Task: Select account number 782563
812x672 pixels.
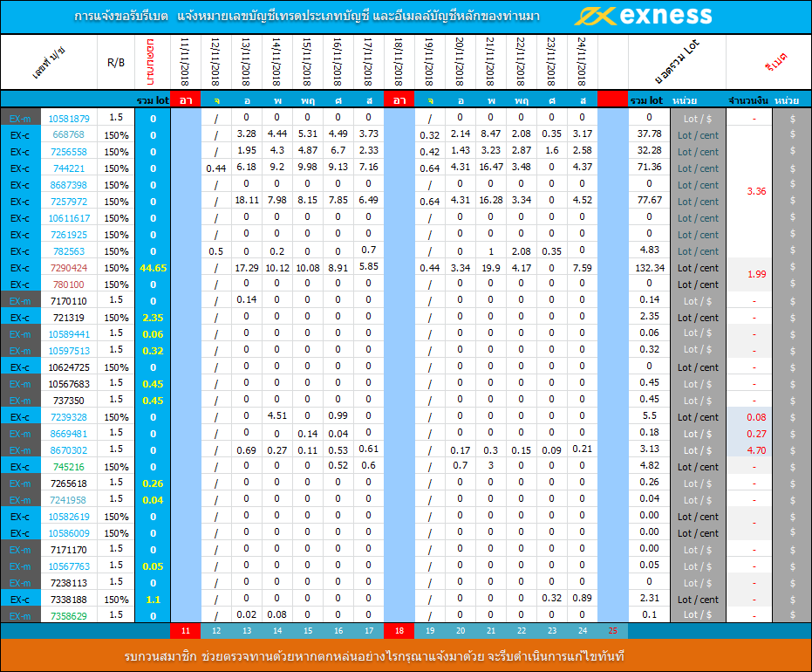Action: [x=68, y=251]
